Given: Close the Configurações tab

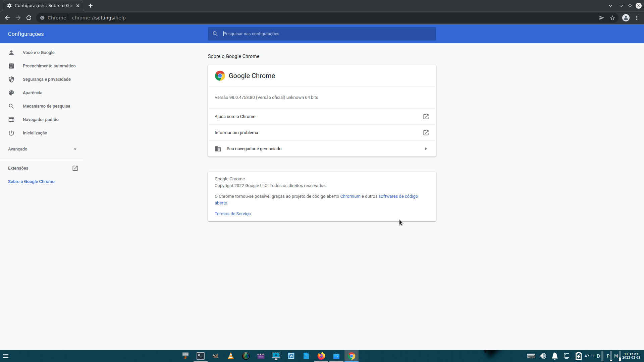Looking at the screenshot, I should (78, 6).
